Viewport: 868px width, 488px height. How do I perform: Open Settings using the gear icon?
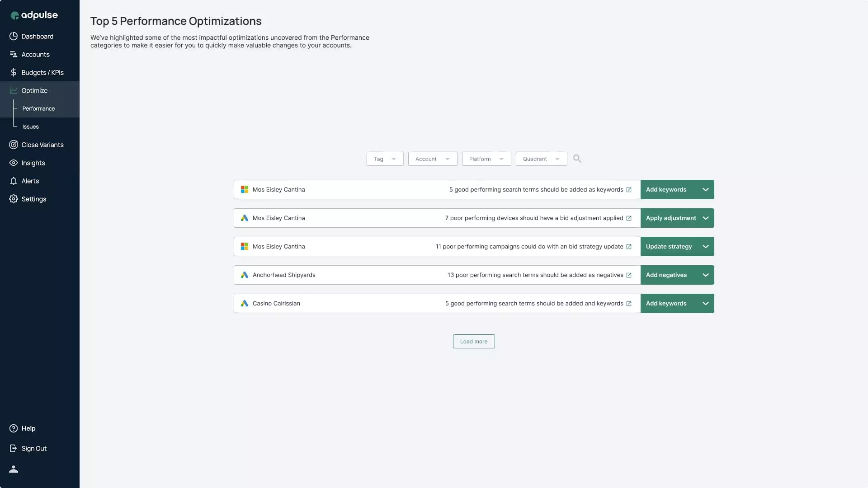13,199
